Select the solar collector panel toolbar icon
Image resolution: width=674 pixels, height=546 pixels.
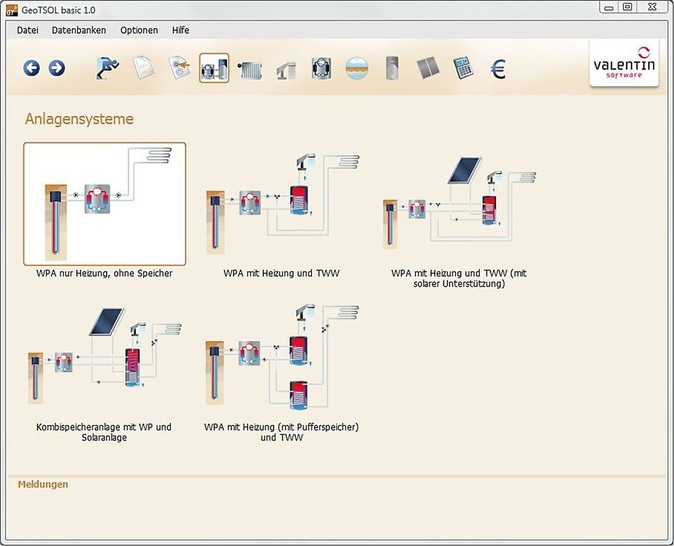coord(427,68)
